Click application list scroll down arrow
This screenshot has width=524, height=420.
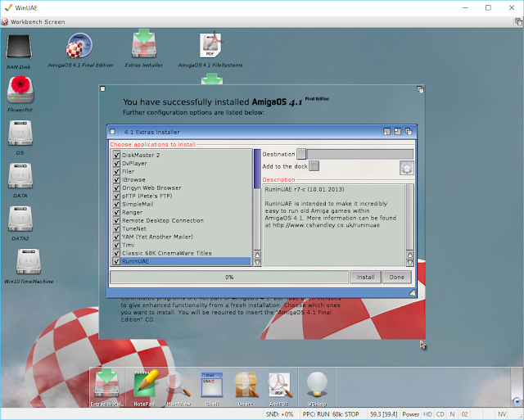pos(257,263)
